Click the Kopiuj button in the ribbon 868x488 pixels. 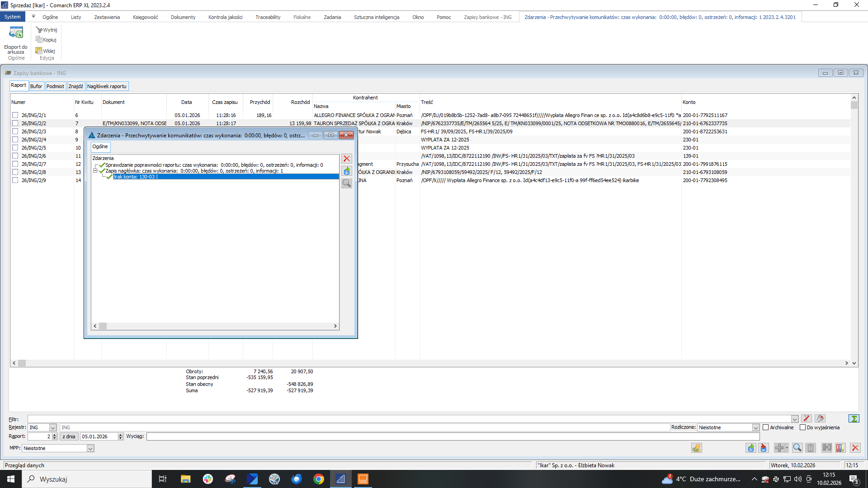point(47,40)
